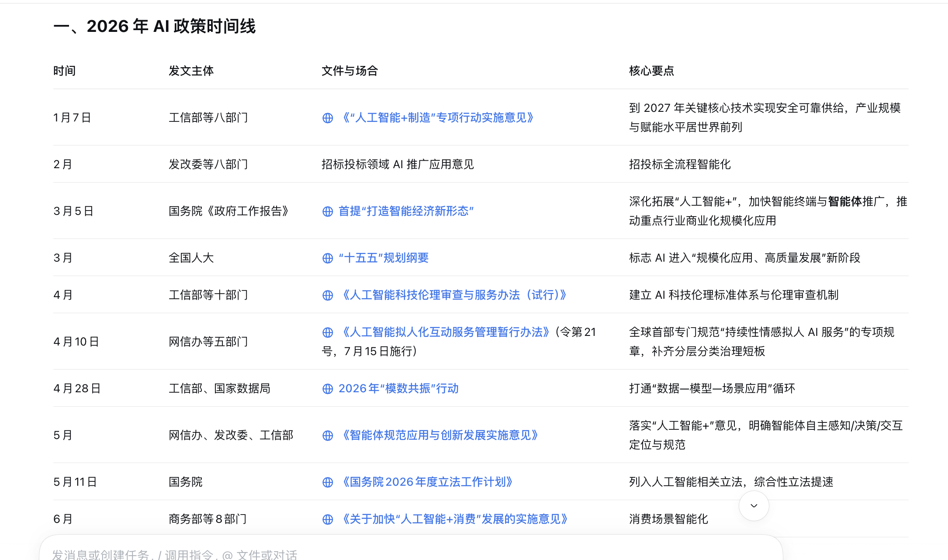The height and width of the screenshot is (560, 948).
Task: Click date cell 1月7日
Action: click(x=73, y=118)
